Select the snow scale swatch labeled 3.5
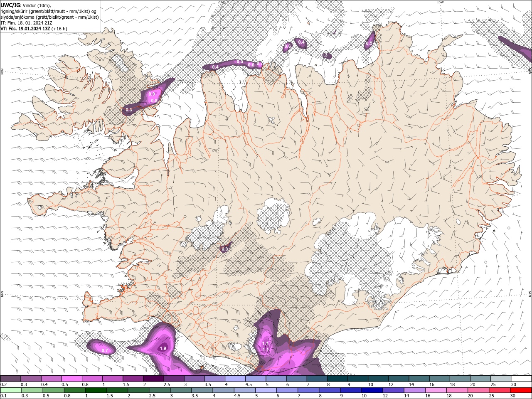 coord(215,379)
